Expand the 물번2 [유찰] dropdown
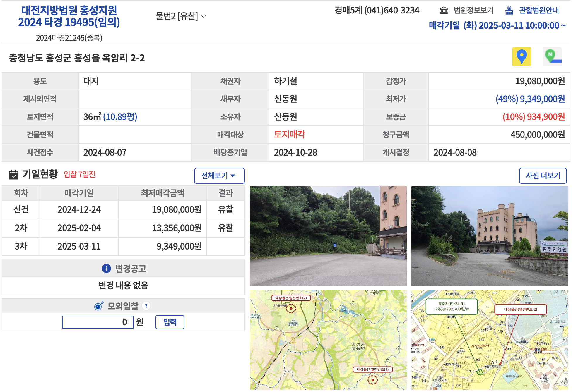578x392 pixels. (181, 16)
